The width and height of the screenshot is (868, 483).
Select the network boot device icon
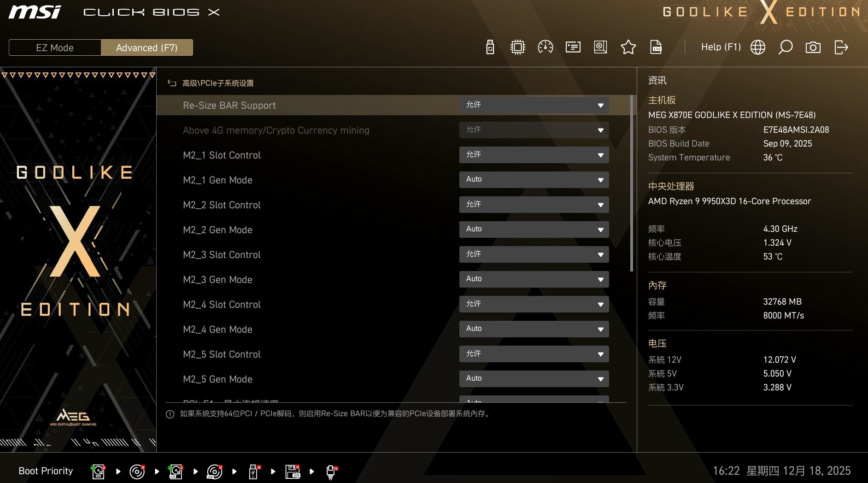[331, 471]
